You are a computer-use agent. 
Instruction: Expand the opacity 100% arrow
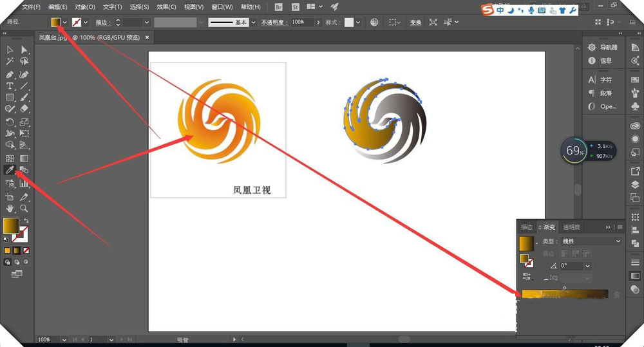click(318, 23)
